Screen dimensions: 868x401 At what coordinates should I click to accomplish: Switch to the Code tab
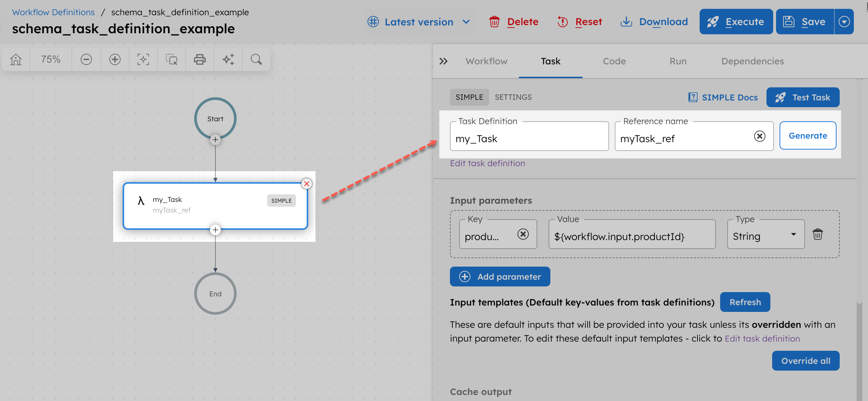(x=614, y=61)
